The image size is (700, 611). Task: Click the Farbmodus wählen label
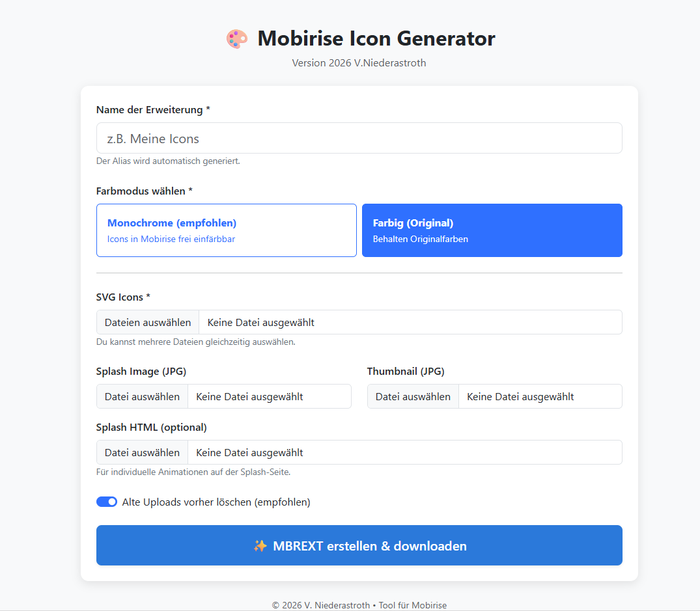[144, 191]
